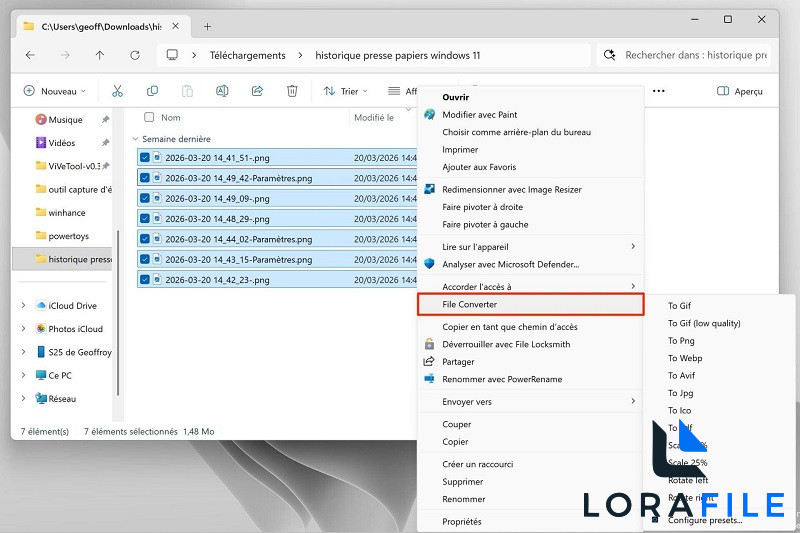The height and width of the screenshot is (533, 800).
Task: Expand the Photos iCloud tree node
Action: (x=23, y=329)
